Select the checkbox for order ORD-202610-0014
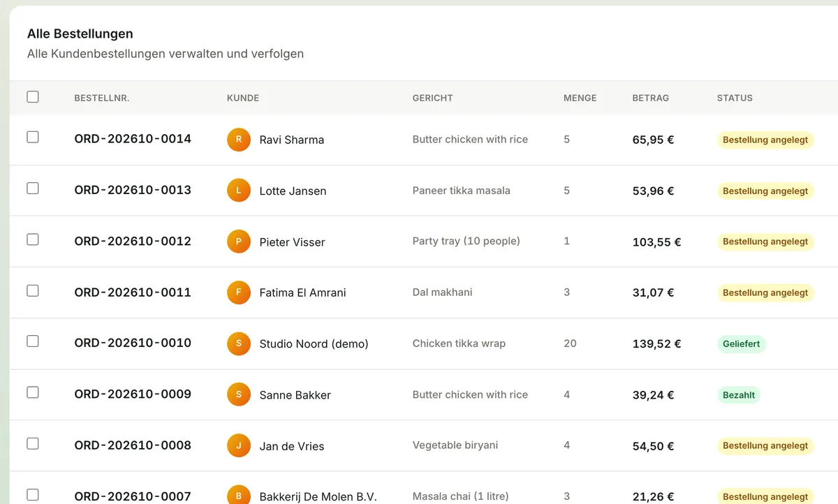The height and width of the screenshot is (504, 838). (33, 138)
